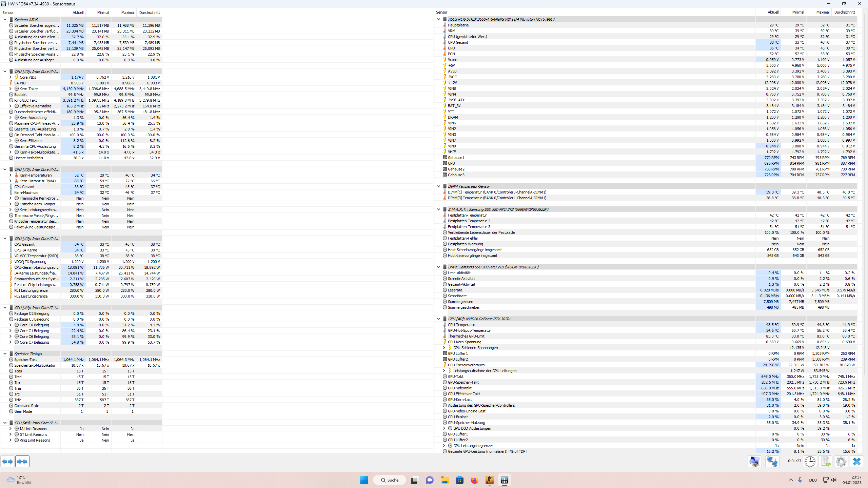Click the Durchschnitt column header on left

point(149,13)
